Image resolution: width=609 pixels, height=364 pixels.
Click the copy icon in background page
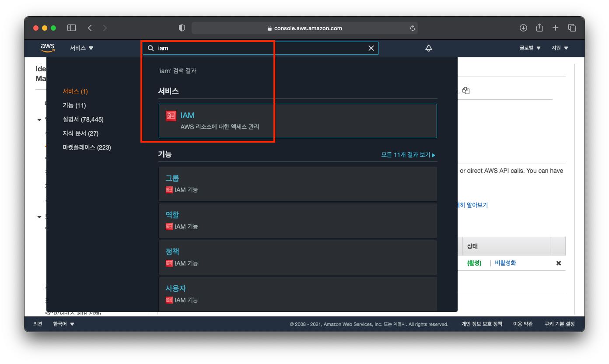[x=466, y=91]
